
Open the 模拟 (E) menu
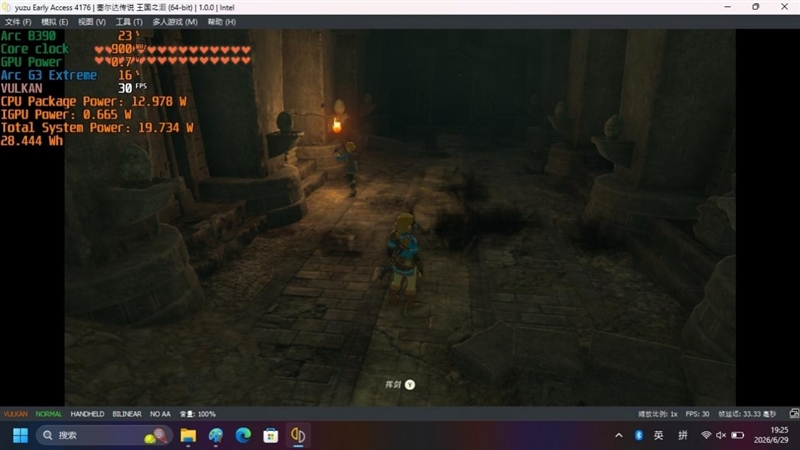(55, 22)
